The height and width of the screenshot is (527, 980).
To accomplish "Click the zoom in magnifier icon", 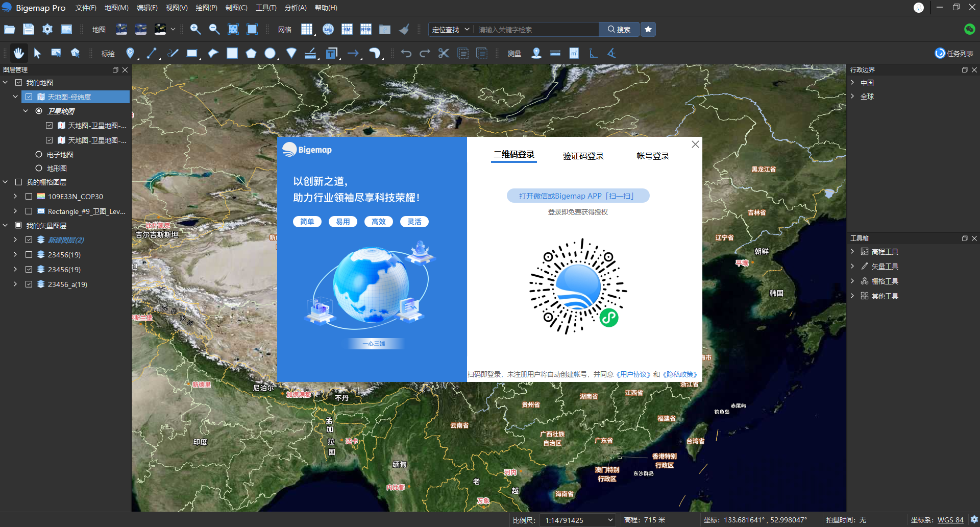I will [195, 30].
